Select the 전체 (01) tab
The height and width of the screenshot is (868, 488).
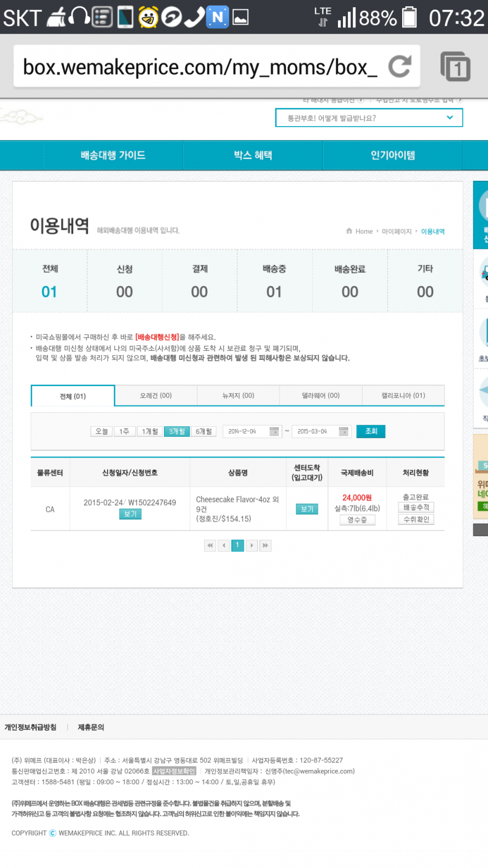[x=73, y=396]
